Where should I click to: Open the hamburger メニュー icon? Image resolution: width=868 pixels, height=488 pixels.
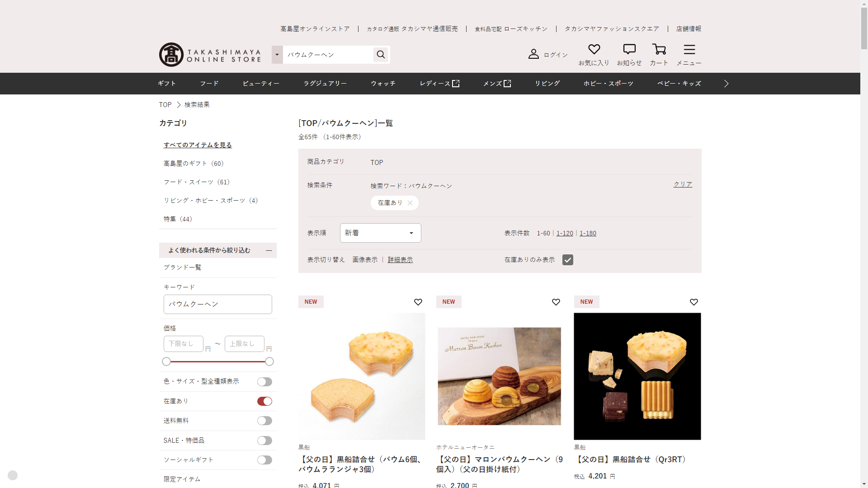[689, 50]
